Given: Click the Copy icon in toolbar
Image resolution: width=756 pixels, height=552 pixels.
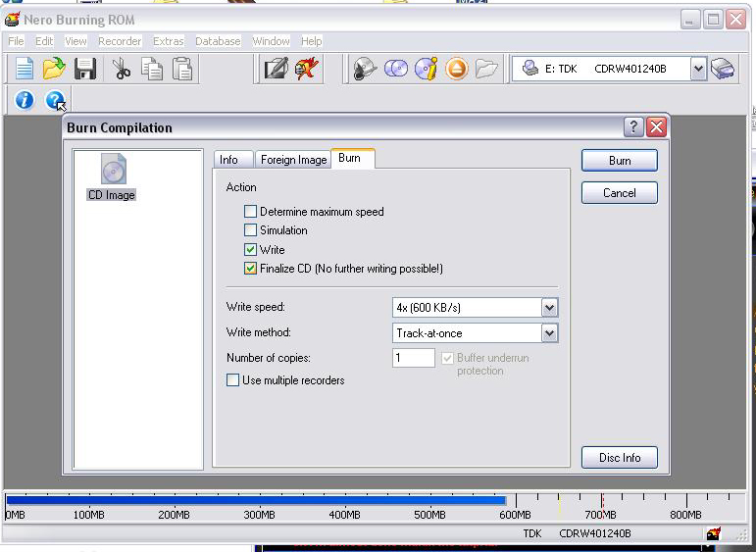Looking at the screenshot, I should click(152, 69).
